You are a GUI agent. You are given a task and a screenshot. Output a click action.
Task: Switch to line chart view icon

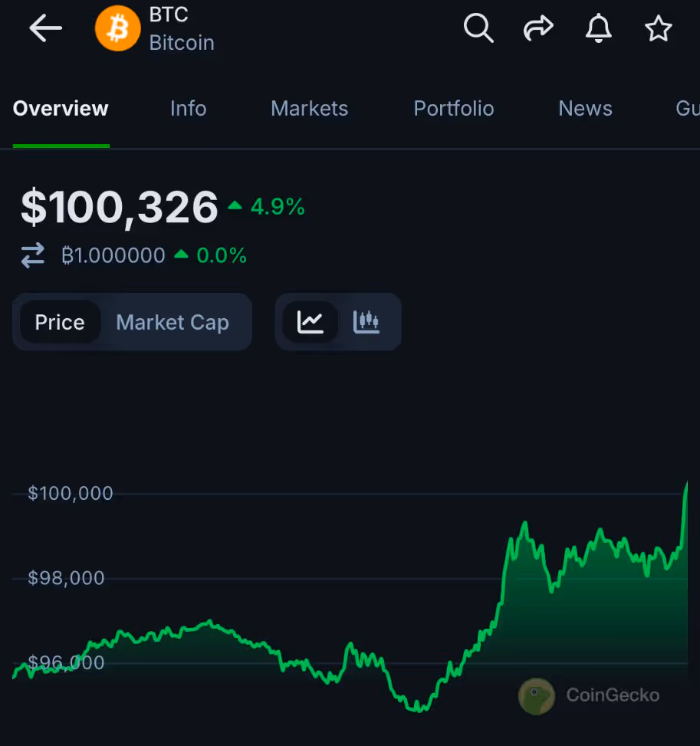pyautogui.click(x=311, y=322)
